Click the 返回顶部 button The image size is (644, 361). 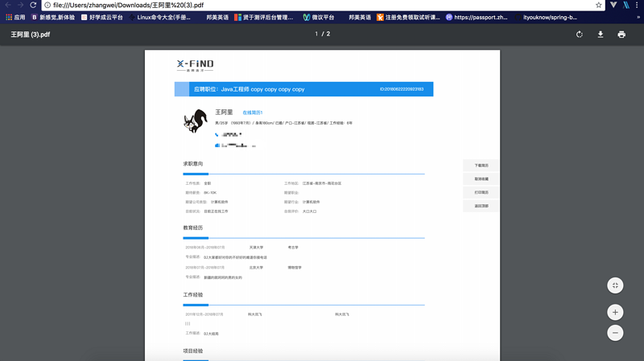coord(481,207)
